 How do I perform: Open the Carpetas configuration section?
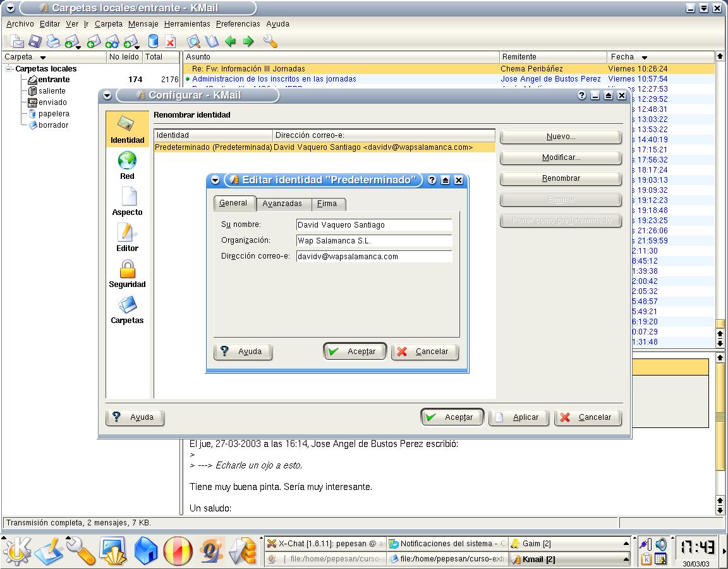click(x=127, y=310)
